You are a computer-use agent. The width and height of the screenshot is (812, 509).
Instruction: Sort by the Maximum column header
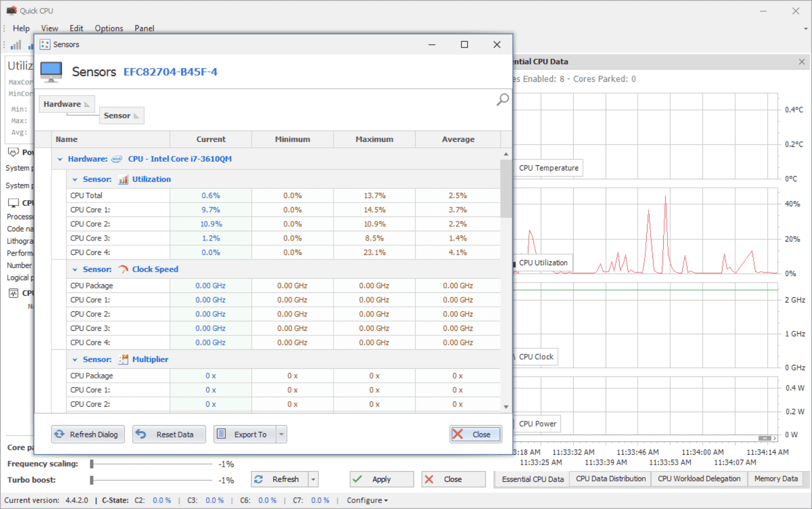click(x=375, y=139)
